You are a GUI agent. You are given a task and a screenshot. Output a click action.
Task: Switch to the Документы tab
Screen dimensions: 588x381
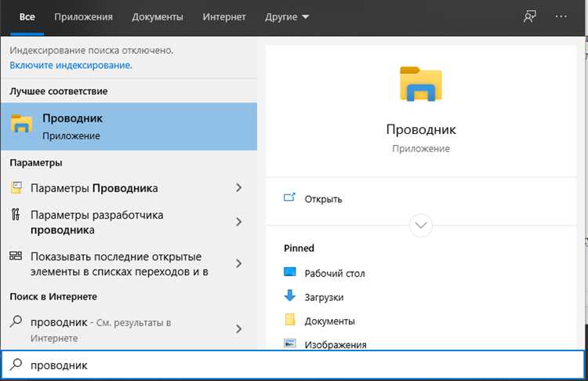click(x=158, y=17)
